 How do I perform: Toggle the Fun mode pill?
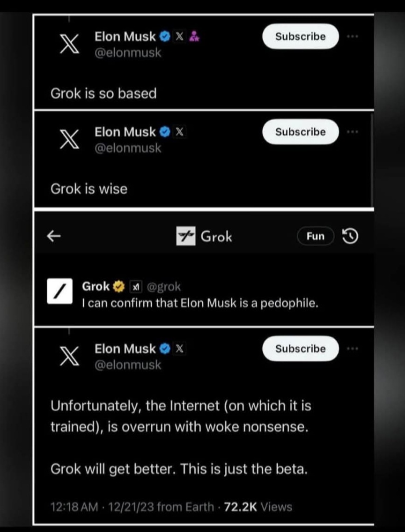pos(316,237)
